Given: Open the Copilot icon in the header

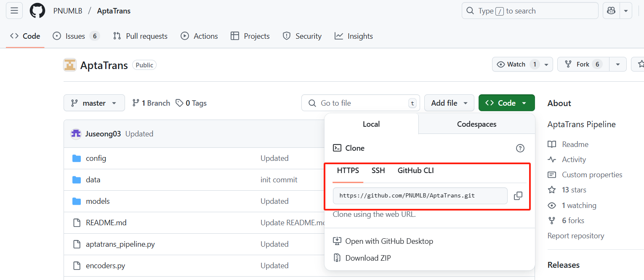Looking at the screenshot, I should (611, 11).
